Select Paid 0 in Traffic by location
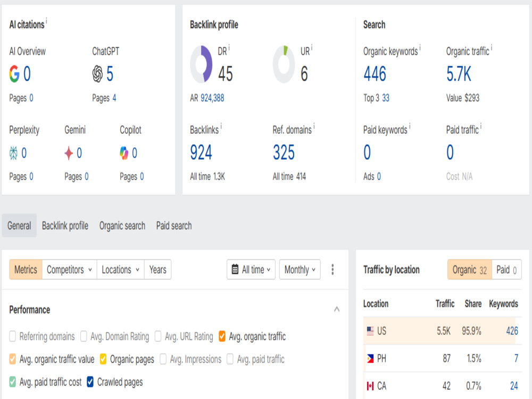Viewport: 532px width, 399px height. [x=506, y=269]
